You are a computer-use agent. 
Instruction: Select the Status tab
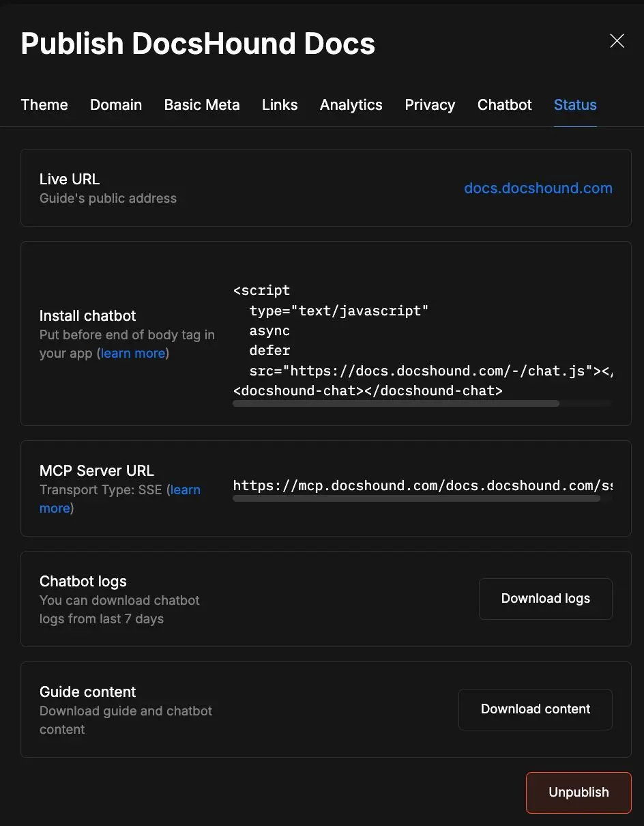[x=575, y=105]
